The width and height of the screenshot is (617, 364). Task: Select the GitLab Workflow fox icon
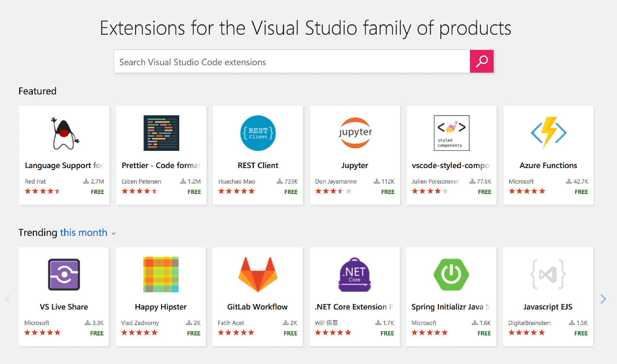258,274
